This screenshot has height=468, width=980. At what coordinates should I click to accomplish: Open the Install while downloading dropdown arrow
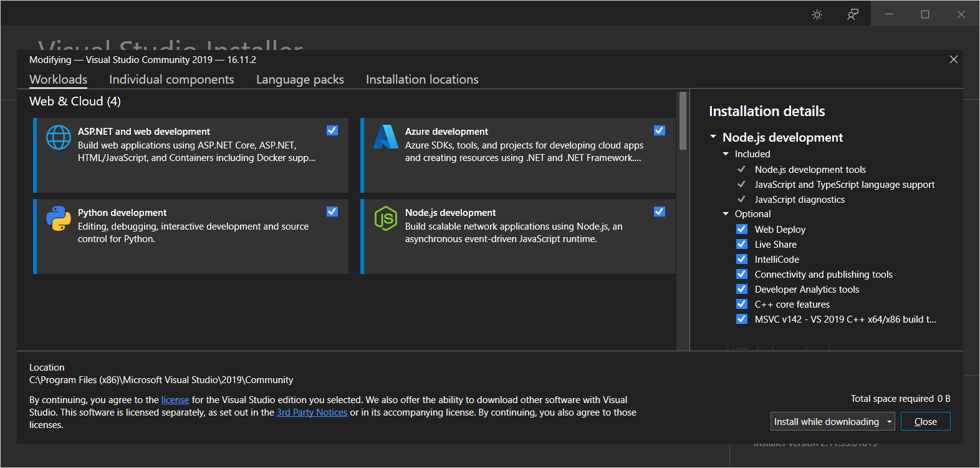coord(890,422)
